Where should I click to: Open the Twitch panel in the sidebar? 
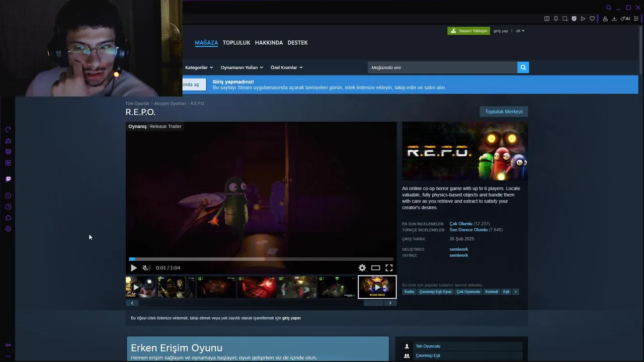point(8,179)
